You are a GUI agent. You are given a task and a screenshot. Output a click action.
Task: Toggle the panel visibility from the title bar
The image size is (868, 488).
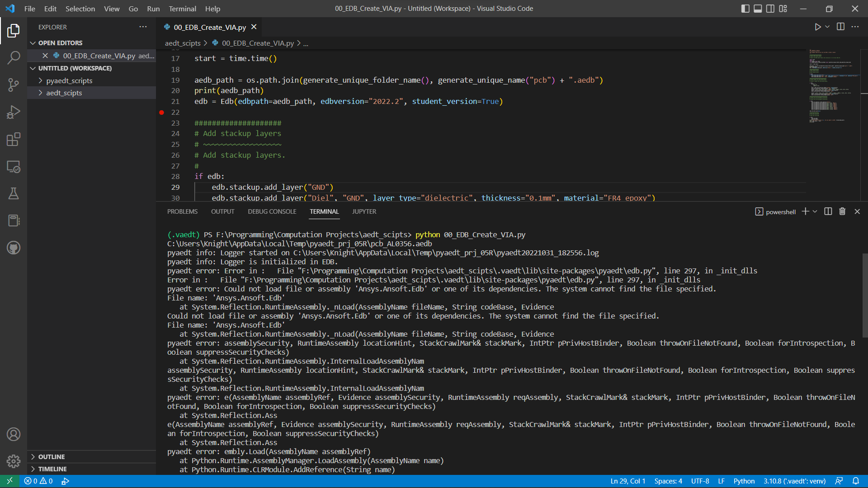[757, 9]
